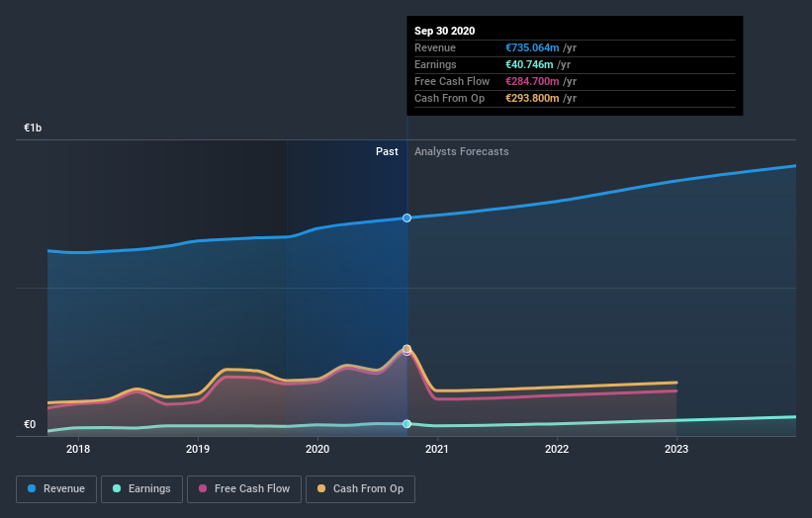Click the €293.800m cash from op value

click(x=532, y=98)
